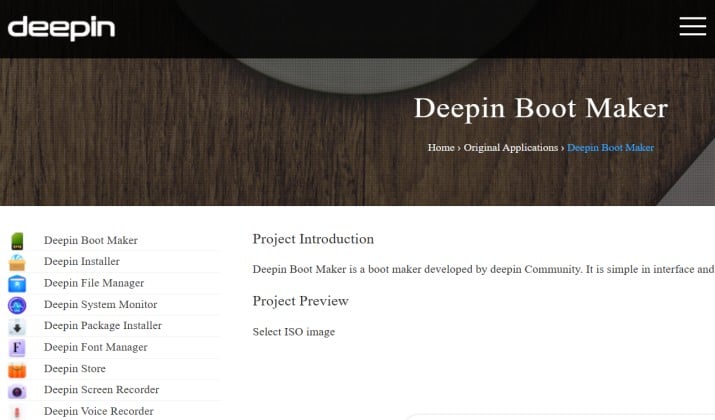The image size is (715, 420).
Task: Open the Deepin Installer sidebar link
Action: 82,261
